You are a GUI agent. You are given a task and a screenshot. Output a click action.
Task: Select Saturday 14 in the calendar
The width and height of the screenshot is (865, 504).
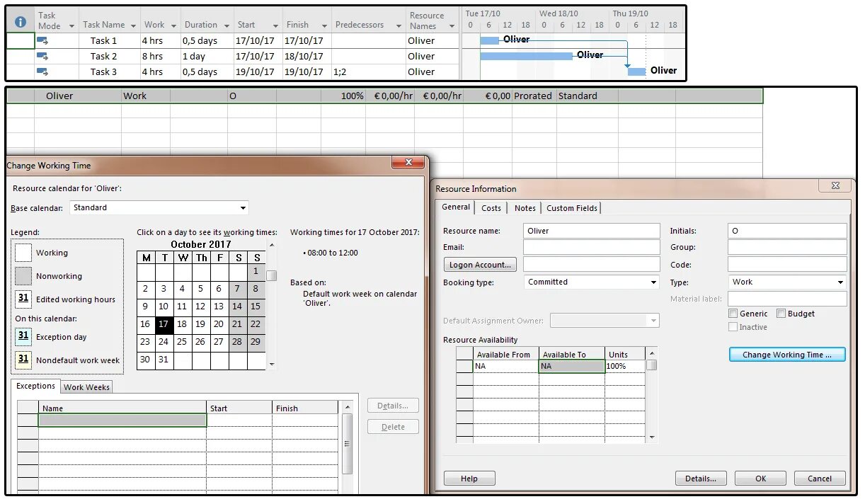pyautogui.click(x=237, y=307)
